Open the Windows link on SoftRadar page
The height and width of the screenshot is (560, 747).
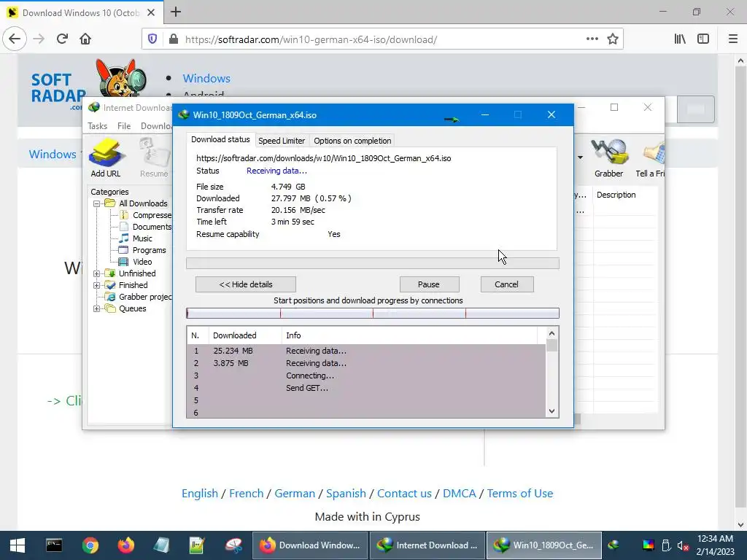[x=206, y=79]
